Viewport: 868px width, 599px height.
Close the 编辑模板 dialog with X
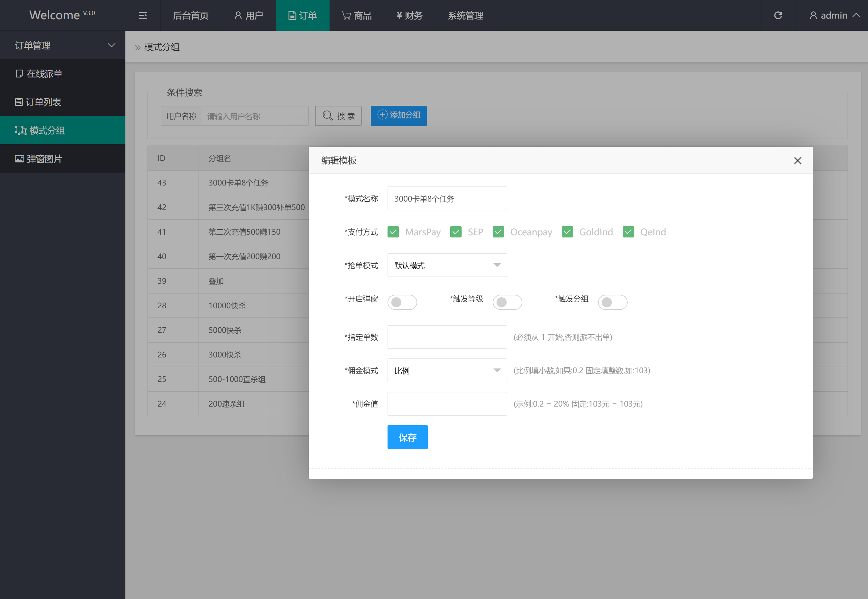point(797,161)
